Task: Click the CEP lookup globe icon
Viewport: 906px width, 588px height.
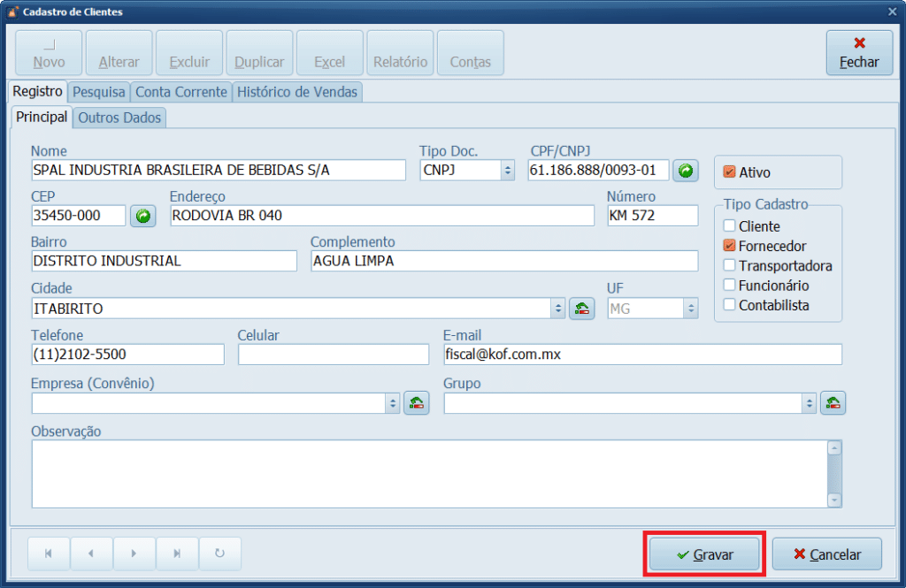Action: pos(142,215)
